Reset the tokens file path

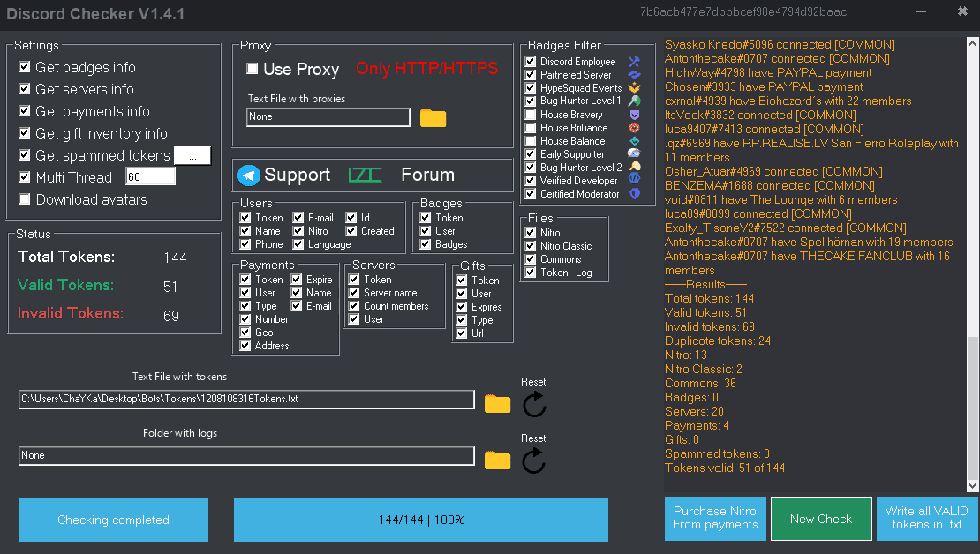[534, 404]
